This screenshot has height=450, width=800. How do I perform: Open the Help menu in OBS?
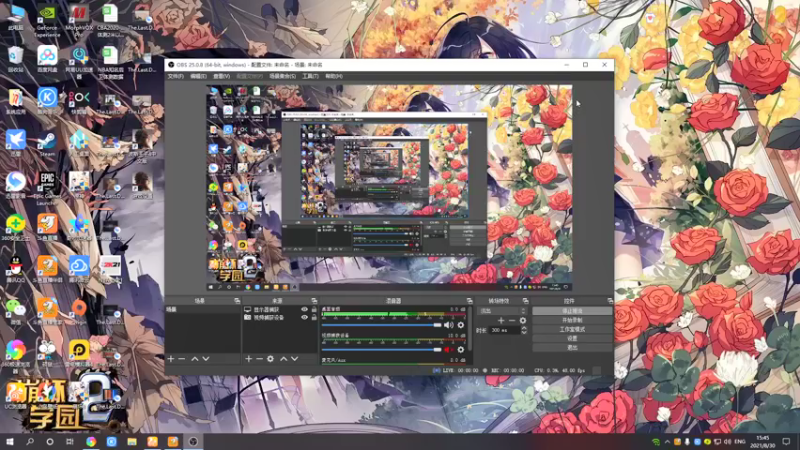(334, 76)
